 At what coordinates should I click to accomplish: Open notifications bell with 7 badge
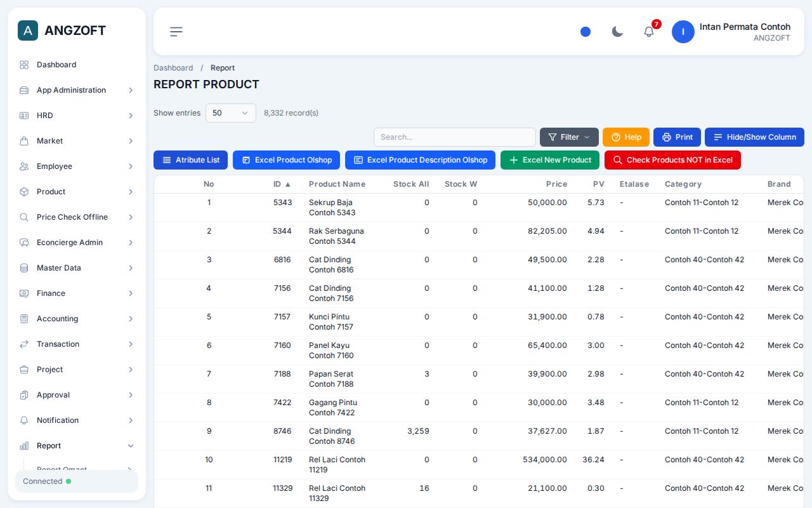click(x=649, y=32)
